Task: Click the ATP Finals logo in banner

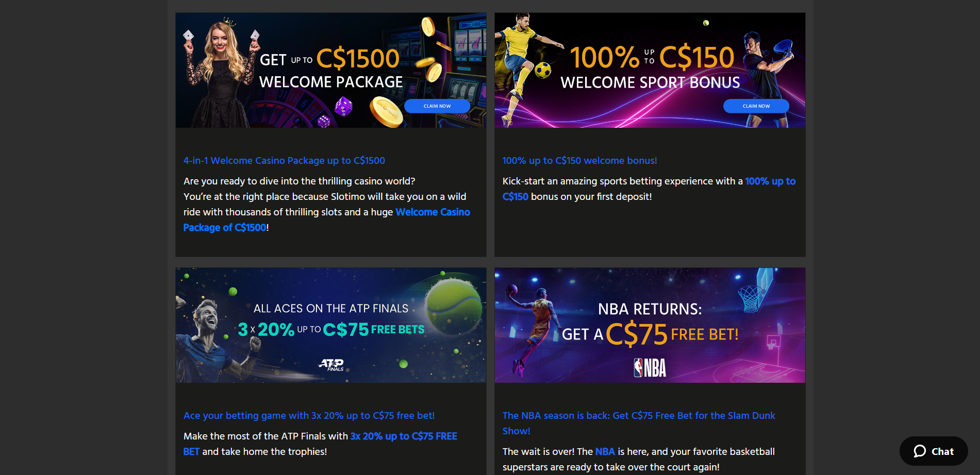Action: 332,365
